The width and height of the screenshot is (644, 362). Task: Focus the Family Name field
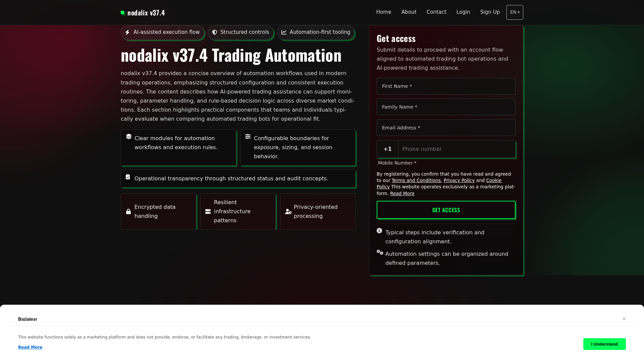[446, 107]
